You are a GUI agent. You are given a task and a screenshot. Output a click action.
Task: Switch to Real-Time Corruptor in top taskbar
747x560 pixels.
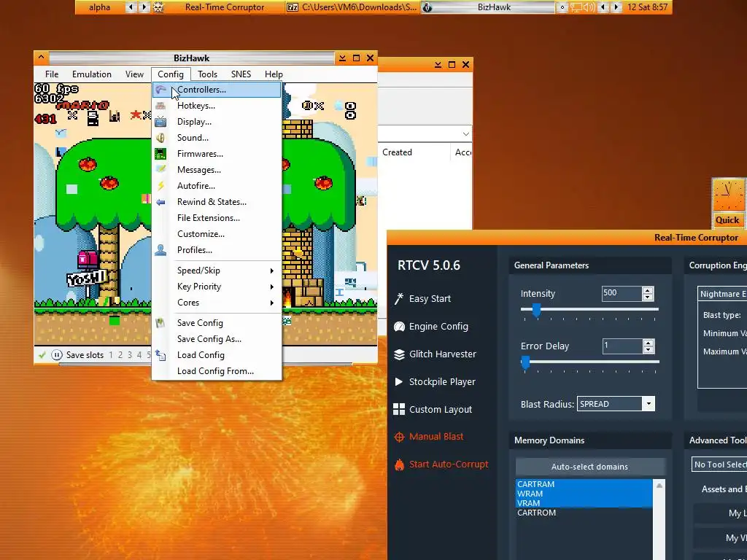225,7
